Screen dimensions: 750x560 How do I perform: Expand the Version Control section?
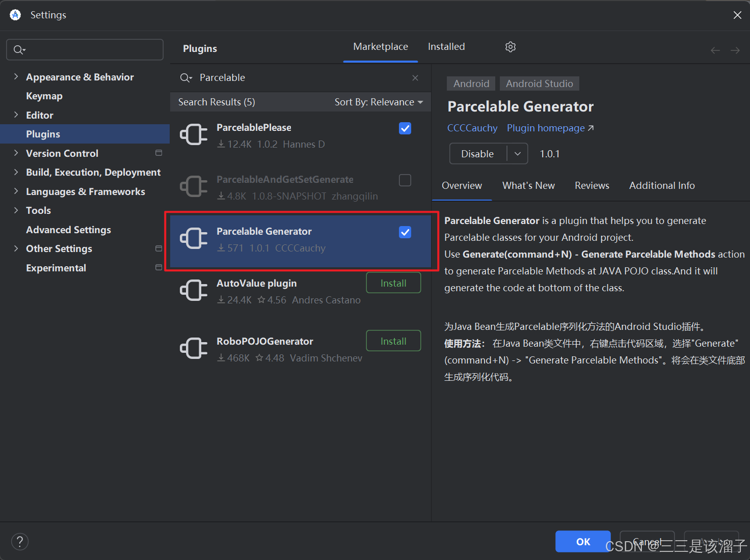click(16, 153)
